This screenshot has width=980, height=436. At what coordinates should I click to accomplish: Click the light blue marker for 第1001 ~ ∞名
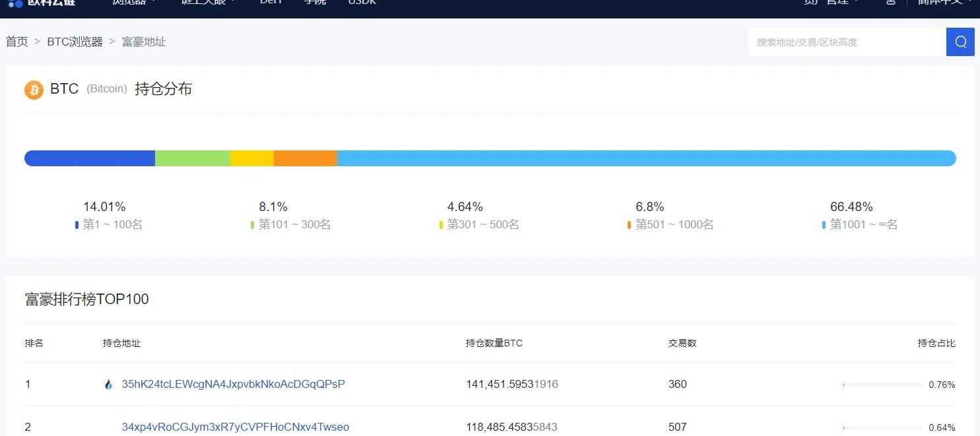point(824,226)
